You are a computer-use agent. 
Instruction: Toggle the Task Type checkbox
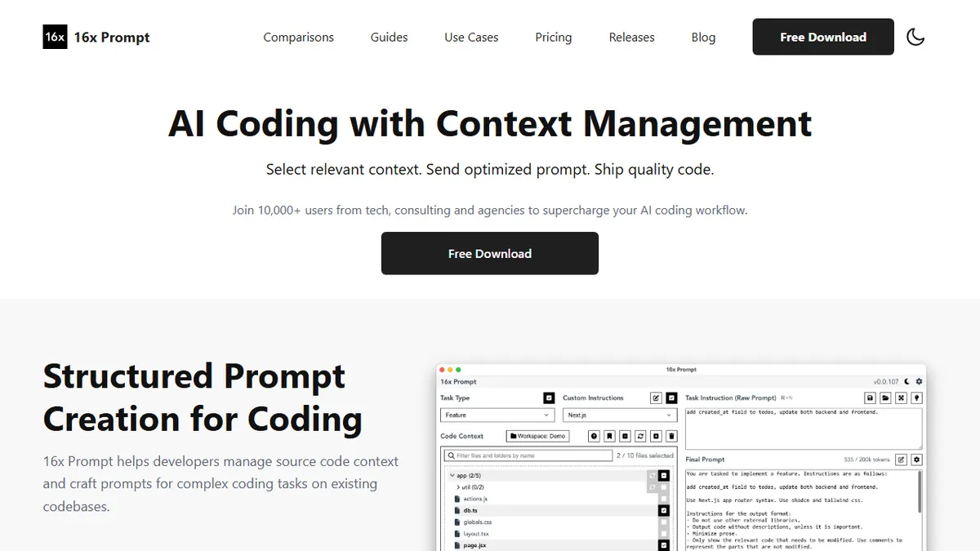point(549,398)
